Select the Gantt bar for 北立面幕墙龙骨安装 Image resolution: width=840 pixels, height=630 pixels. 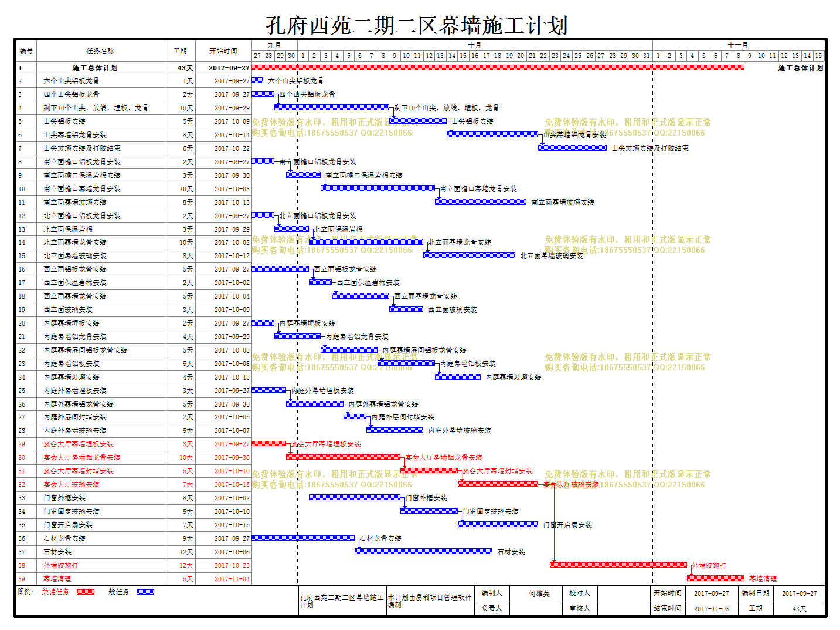pos(366,242)
